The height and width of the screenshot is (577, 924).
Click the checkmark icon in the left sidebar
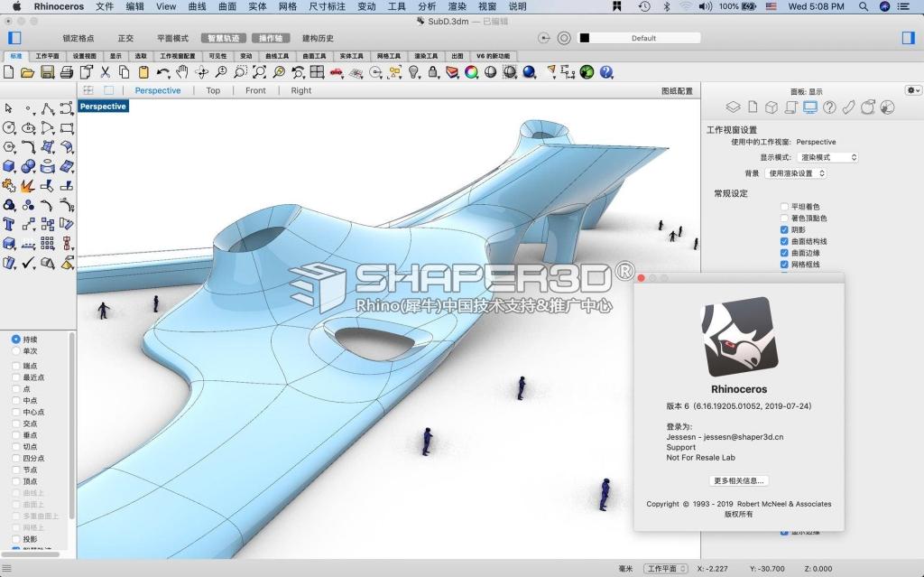[28, 263]
